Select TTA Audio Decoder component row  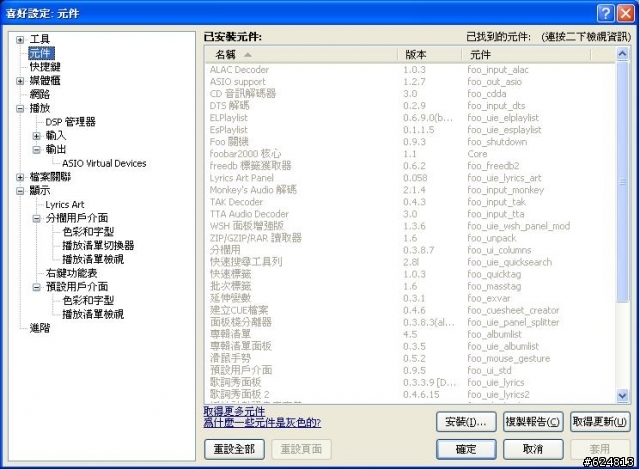[x=410, y=214]
